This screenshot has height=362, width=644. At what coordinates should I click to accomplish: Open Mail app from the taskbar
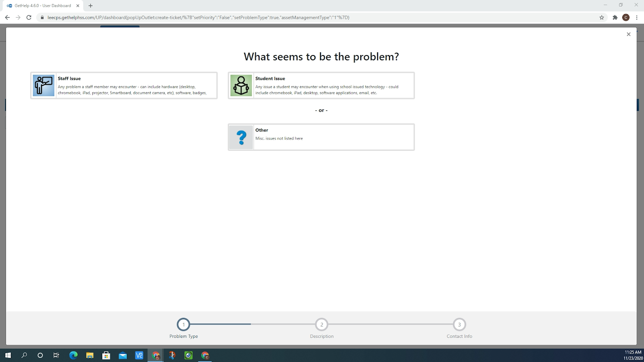[123, 355]
